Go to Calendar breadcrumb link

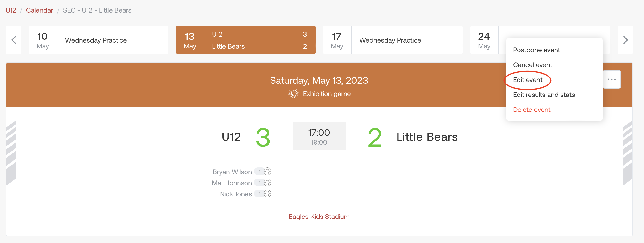[x=39, y=10]
